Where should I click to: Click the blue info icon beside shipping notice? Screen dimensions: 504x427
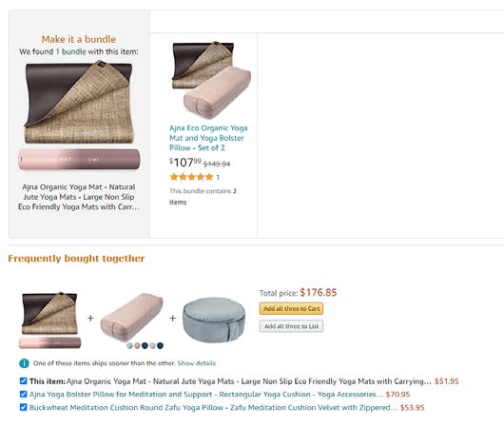[24, 363]
